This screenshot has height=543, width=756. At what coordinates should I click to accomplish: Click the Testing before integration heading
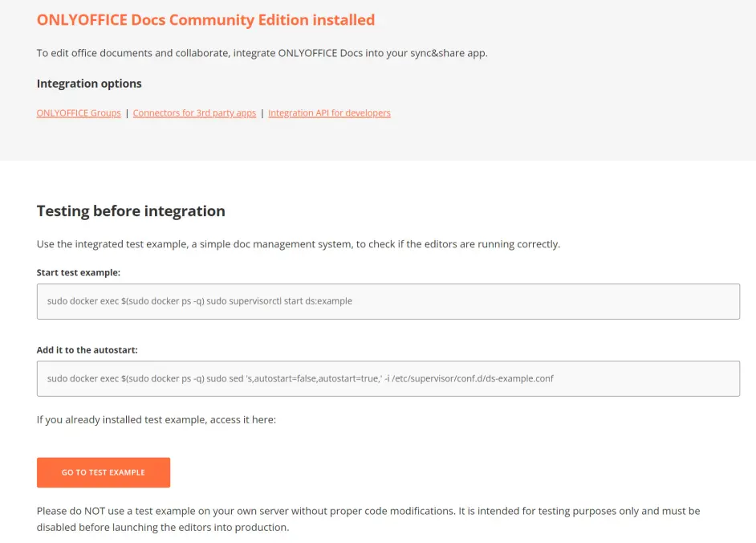tap(131, 211)
